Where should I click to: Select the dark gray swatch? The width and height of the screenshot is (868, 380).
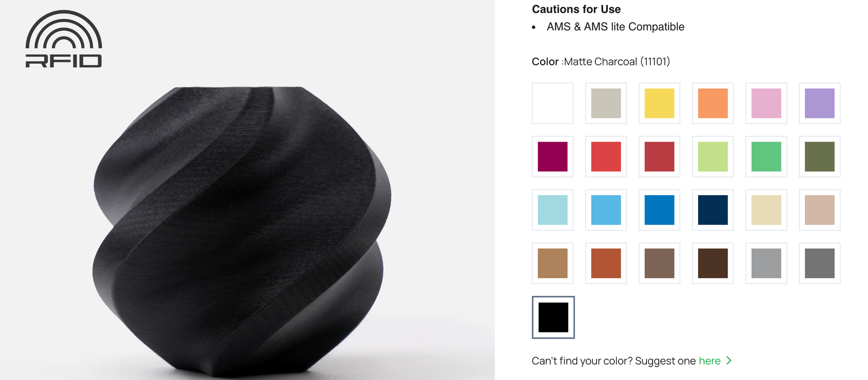(x=820, y=263)
